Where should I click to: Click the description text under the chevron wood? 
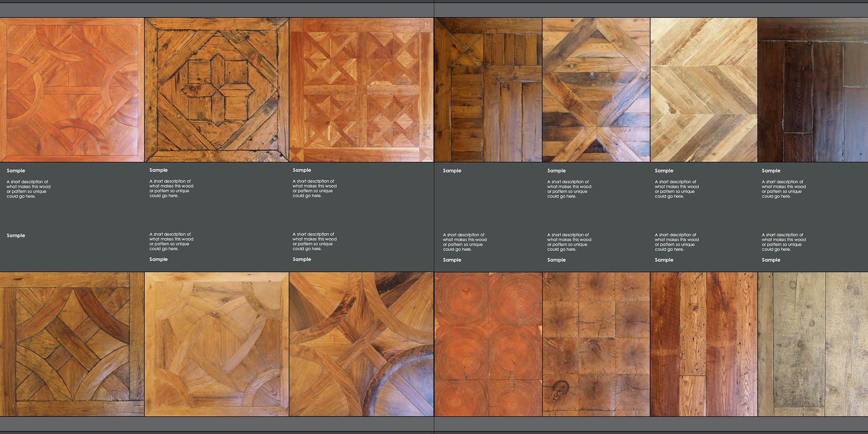[x=677, y=189]
